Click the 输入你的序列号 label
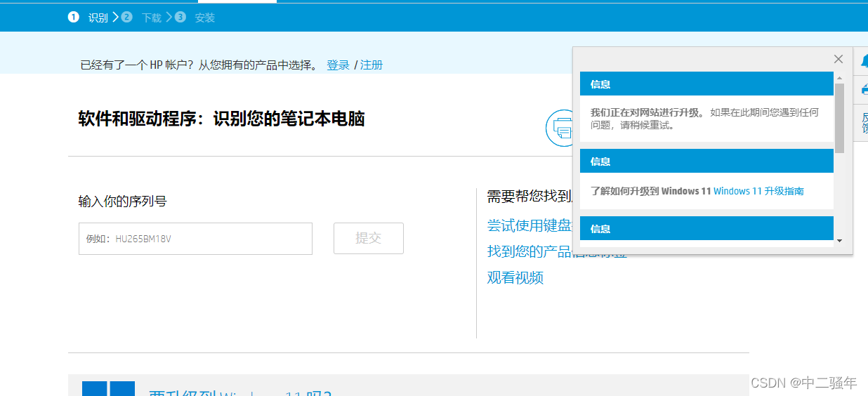Image resolution: width=868 pixels, height=396 pixels. [123, 202]
